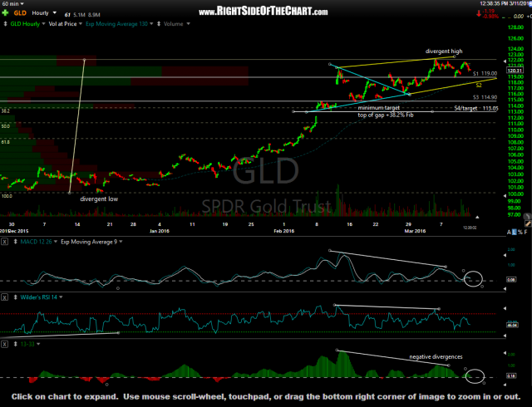Open the pencil drawing tools icon

(x=528, y=223)
